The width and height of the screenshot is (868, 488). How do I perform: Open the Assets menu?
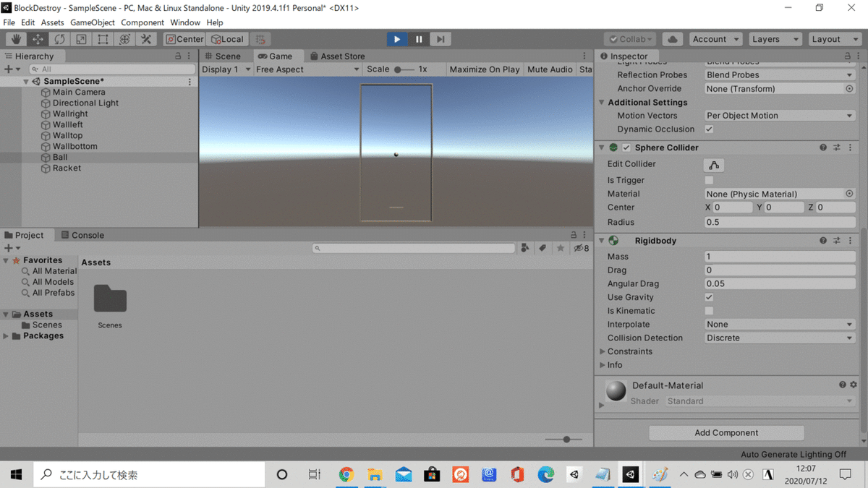(x=52, y=22)
